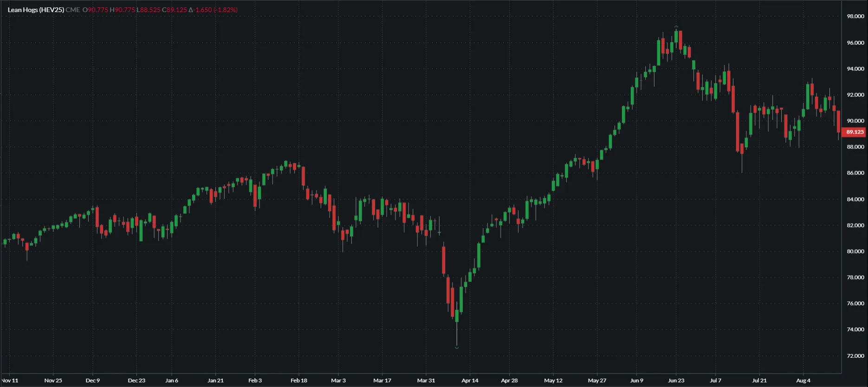Viewport: 868px width, 387px height.
Task: Click the close price value C89.125
Action: 175,10
